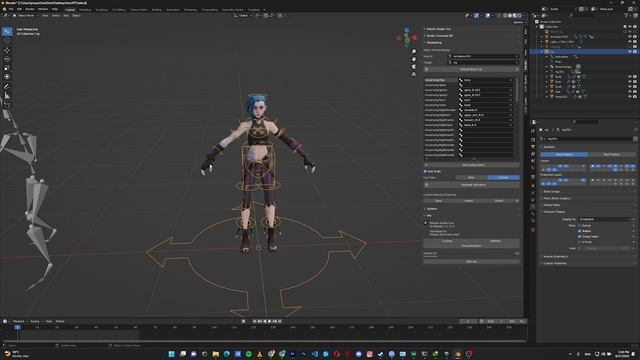640x360 pixels.
Task: Toggle the camera view icon
Action: [414, 67]
